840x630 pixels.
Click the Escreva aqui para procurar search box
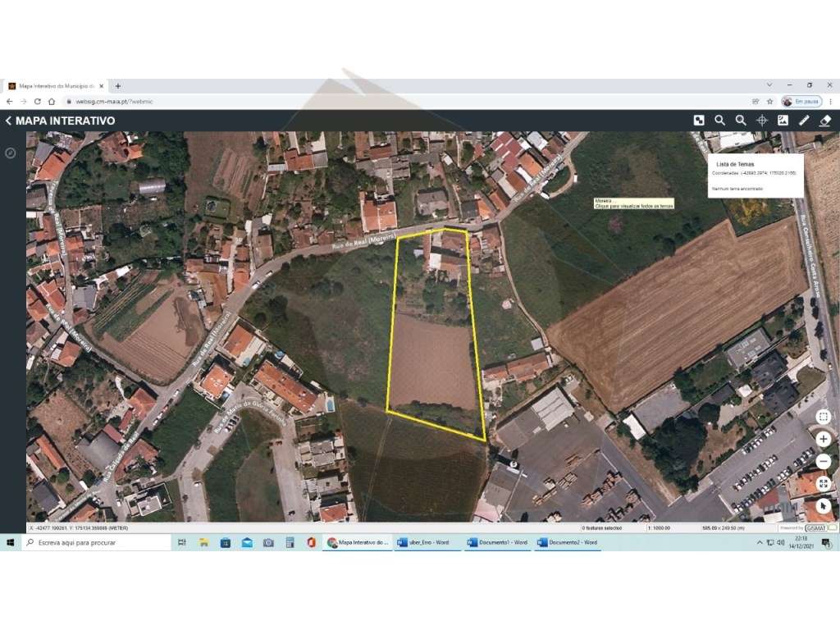97,543
